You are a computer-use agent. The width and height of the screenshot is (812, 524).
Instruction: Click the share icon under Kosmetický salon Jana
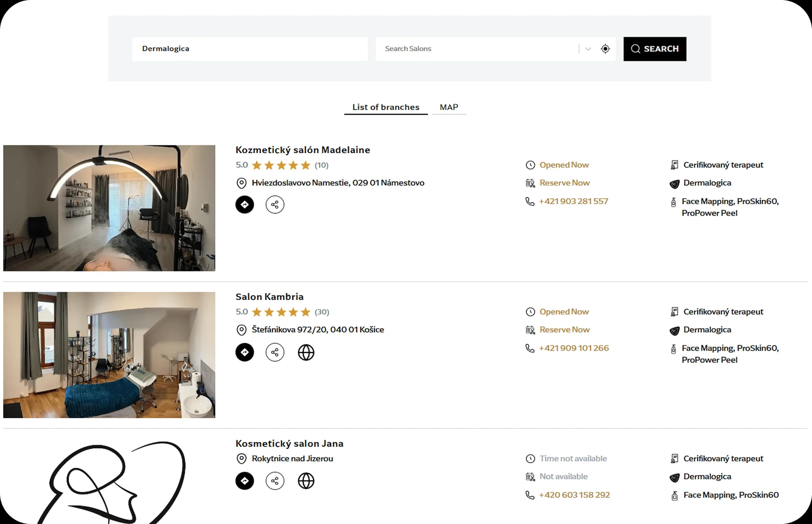pyautogui.click(x=275, y=481)
